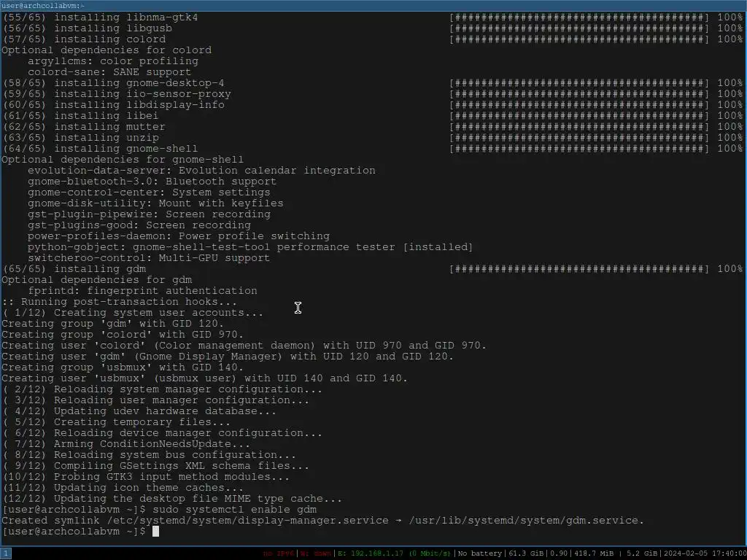Click the 'Updating icon theme caches...' line
The height and width of the screenshot is (560, 747).
[123, 488]
